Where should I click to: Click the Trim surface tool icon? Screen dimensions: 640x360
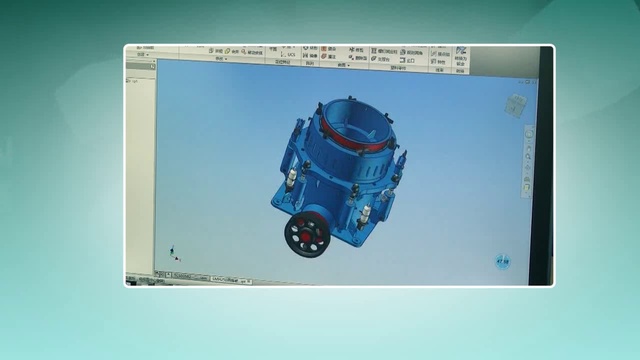351,49
